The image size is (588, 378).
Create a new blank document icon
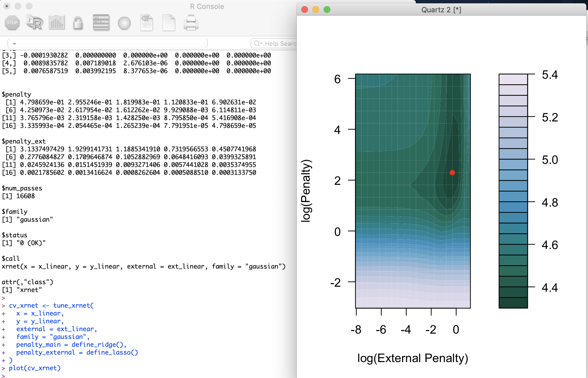(x=169, y=23)
